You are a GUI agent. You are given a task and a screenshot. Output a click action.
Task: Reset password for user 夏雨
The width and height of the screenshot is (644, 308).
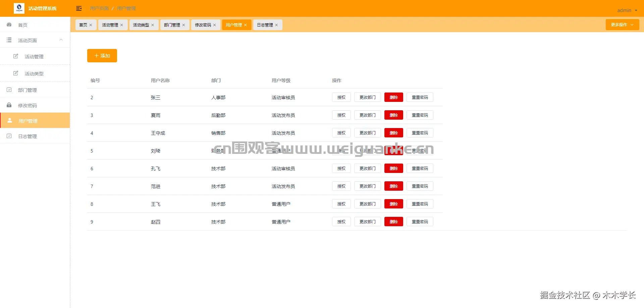tap(420, 115)
